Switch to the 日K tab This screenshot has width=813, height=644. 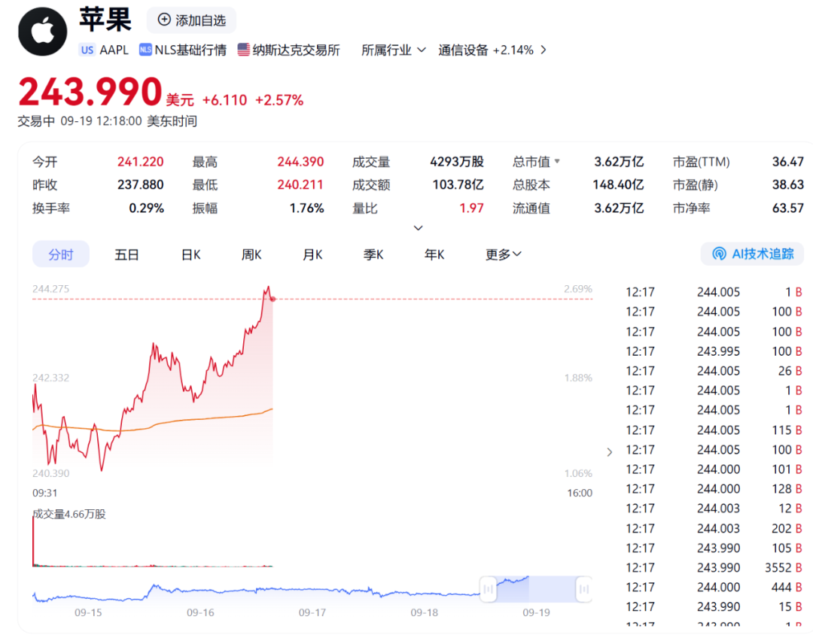click(x=191, y=254)
